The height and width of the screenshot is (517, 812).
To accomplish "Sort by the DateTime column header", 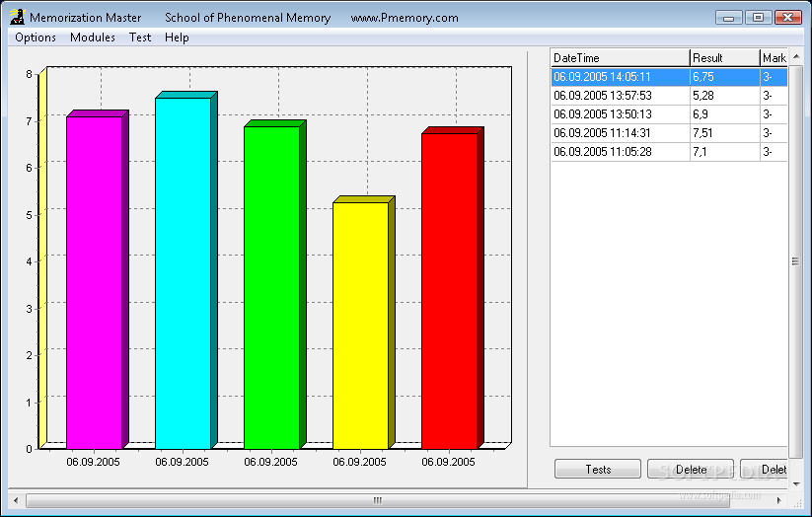I will tap(621, 58).
